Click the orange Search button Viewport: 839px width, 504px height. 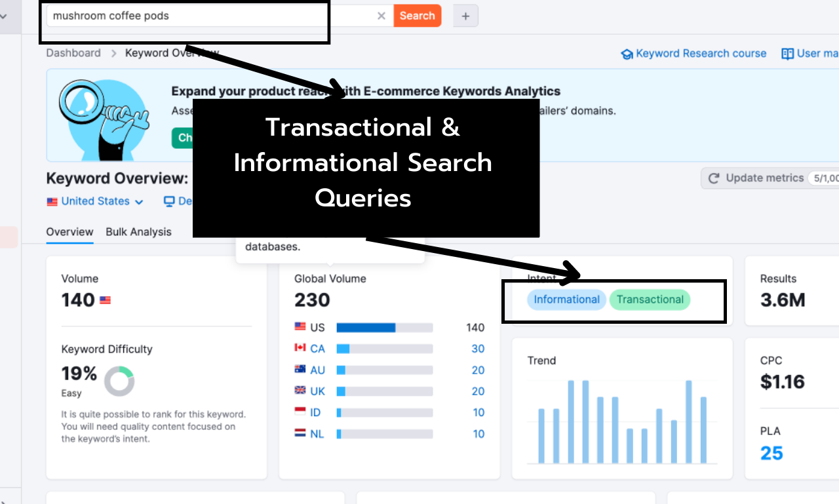click(x=417, y=15)
